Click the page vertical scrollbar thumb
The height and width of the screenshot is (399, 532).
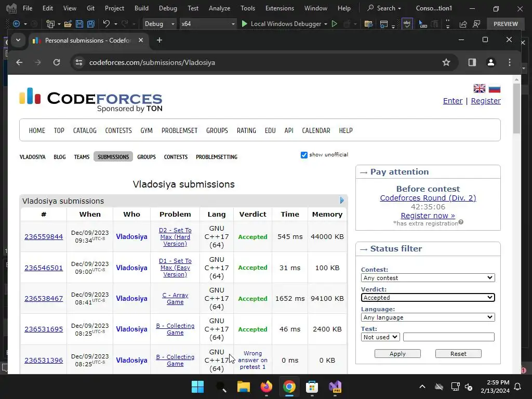tap(516, 108)
